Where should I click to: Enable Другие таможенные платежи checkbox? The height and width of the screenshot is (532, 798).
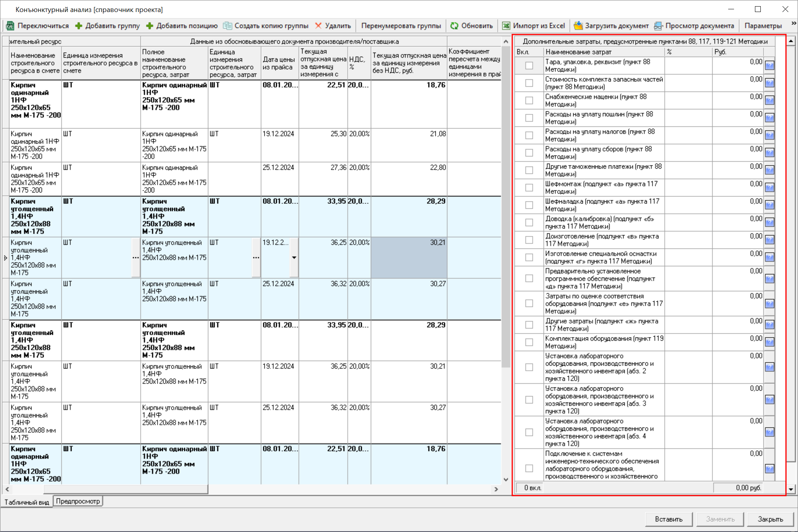529,170
